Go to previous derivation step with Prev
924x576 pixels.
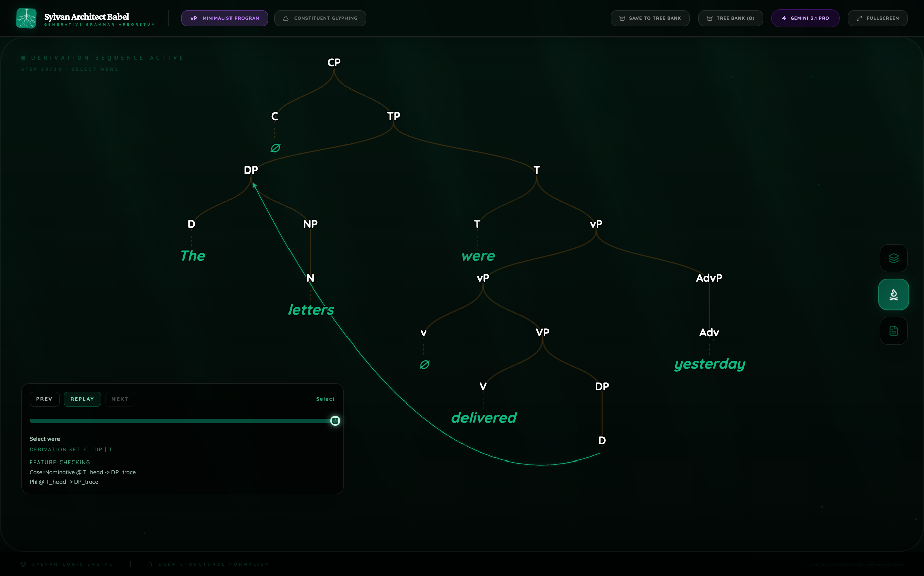[44, 399]
